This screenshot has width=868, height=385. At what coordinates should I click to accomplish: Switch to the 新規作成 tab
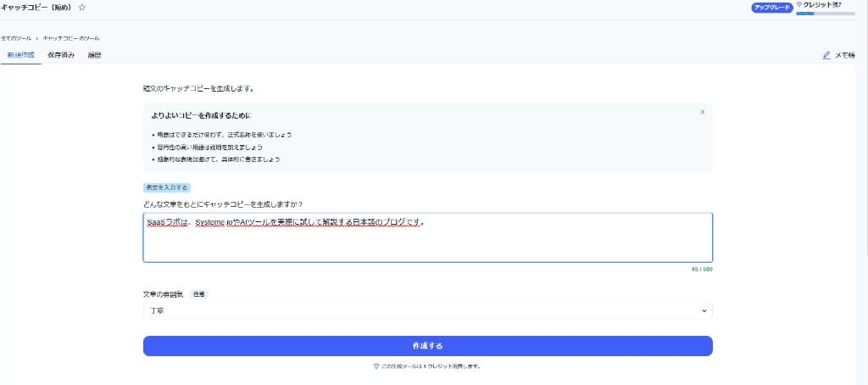20,55
